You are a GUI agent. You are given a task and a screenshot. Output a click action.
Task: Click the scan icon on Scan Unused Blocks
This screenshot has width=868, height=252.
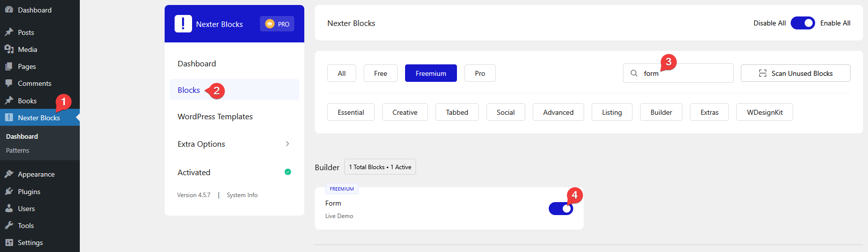tap(763, 73)
